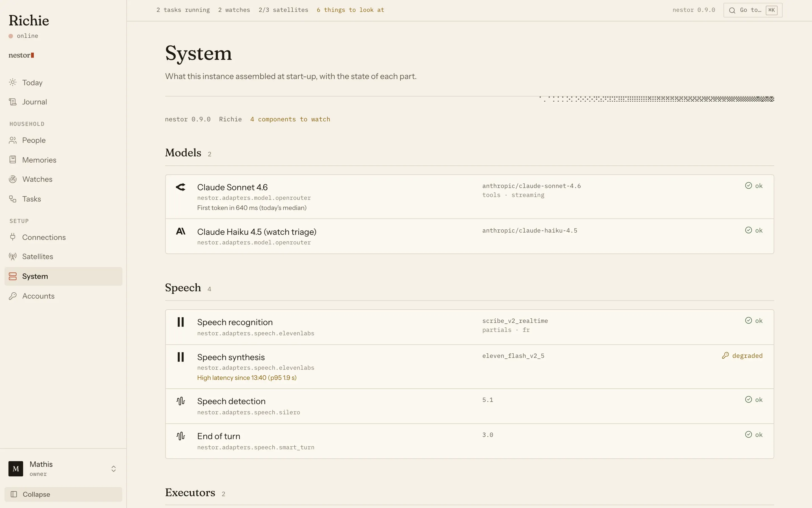Click the Connections plug icon

coord(13,237)
